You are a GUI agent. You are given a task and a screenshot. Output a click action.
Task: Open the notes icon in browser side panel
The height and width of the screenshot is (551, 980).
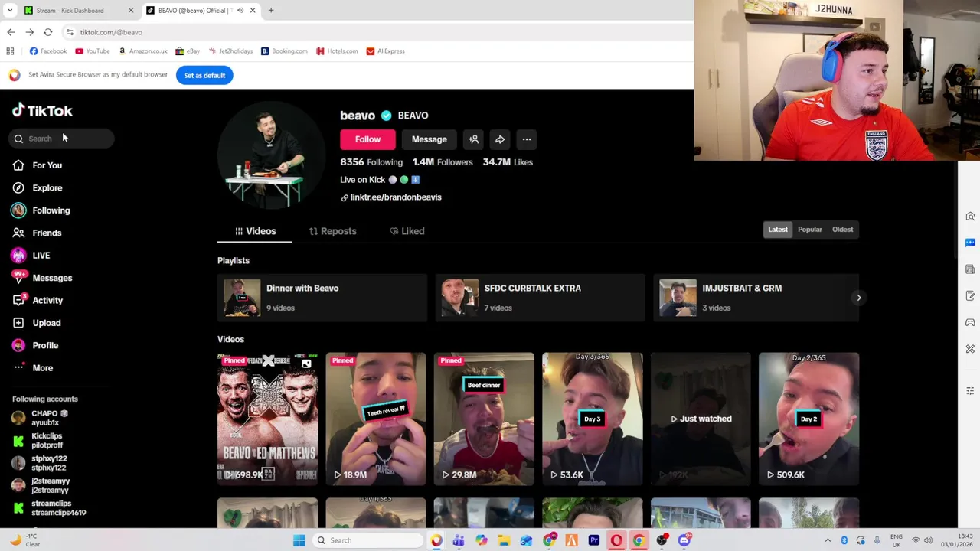click(970, 295)
